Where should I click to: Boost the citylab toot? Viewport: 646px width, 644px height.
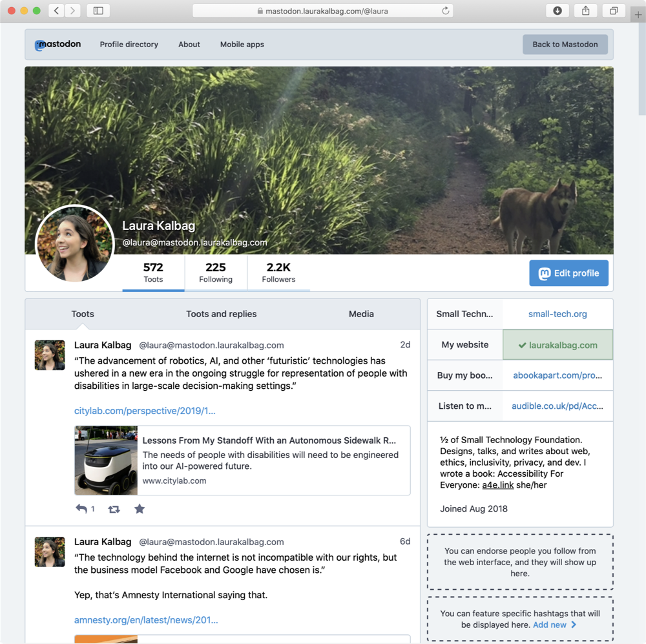tap(114, 509)
